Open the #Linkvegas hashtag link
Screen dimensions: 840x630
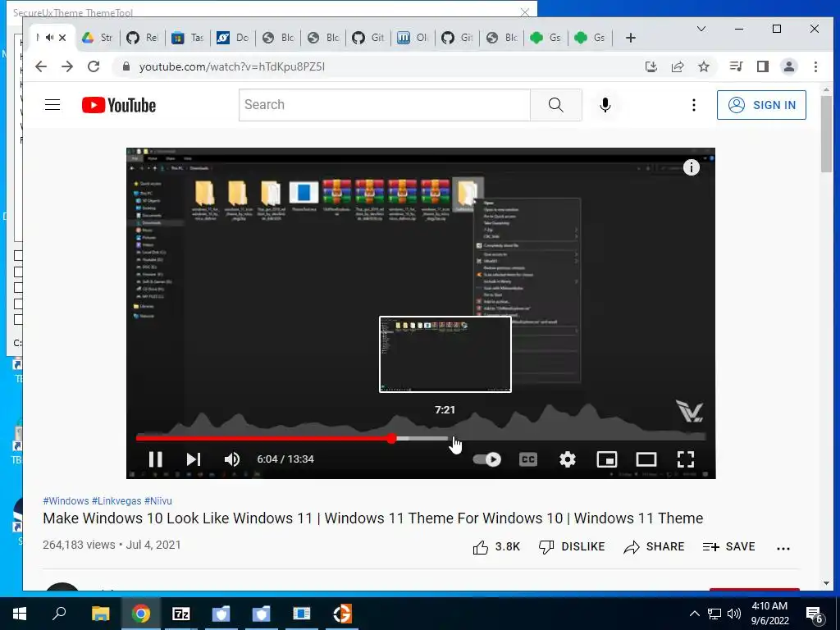click(x=116, y=501)
